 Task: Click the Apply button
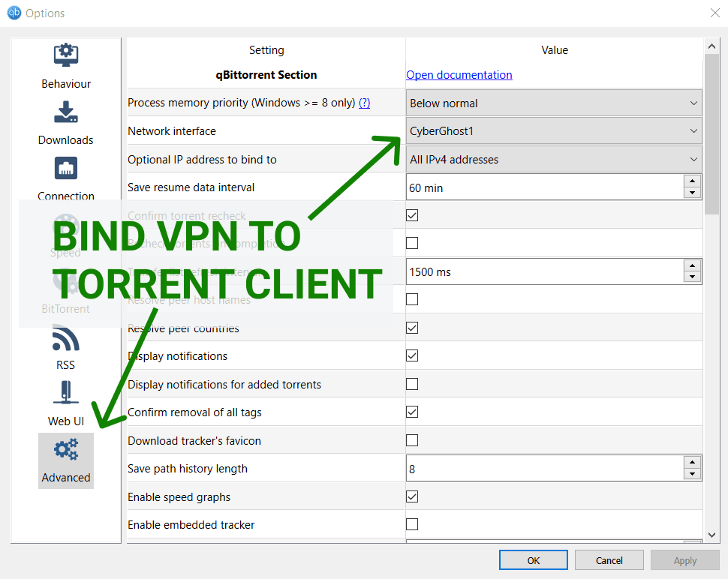[x=684, y=560]
